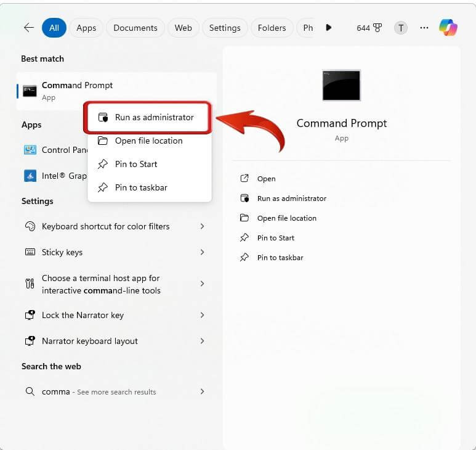Click the Sticky keys keyboard icon
This screenshot has width=476, height=450.
click(x=30, y=252)
